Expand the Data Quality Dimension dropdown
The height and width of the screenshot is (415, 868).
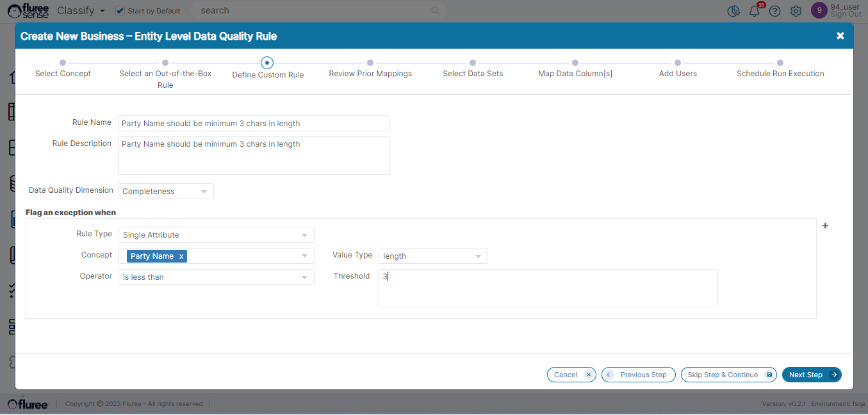coord(165,191)
